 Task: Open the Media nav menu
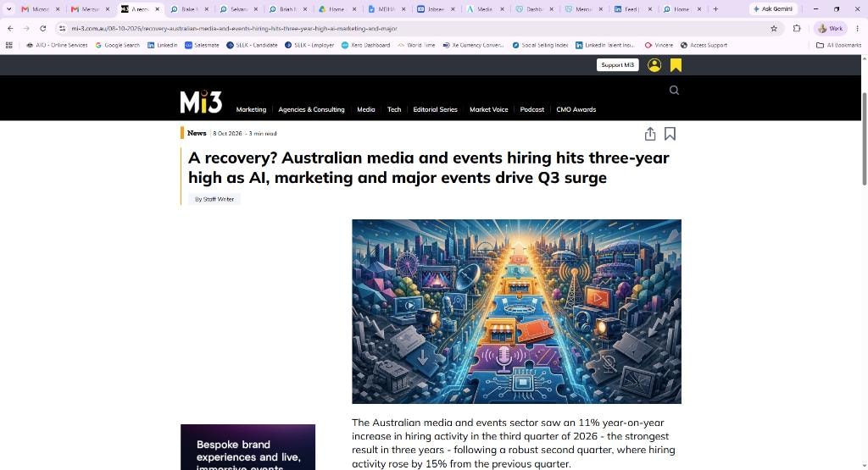coord(366,109)
